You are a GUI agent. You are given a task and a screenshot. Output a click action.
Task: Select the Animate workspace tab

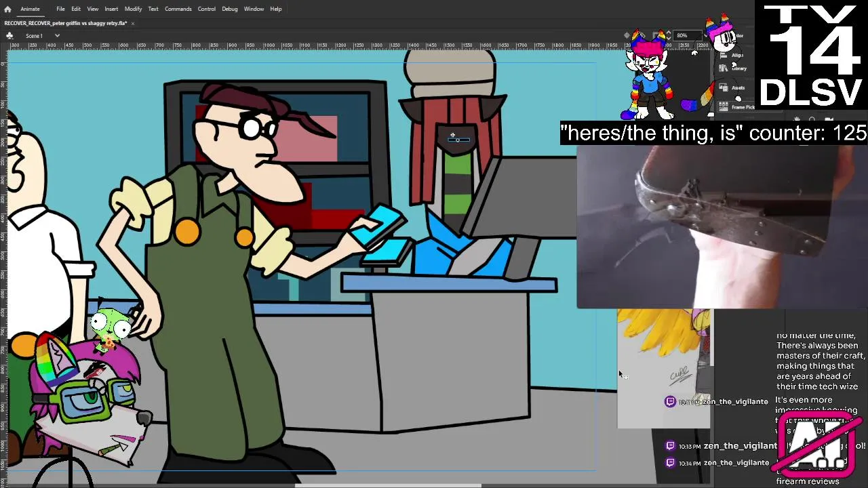(x=30, y=9)
